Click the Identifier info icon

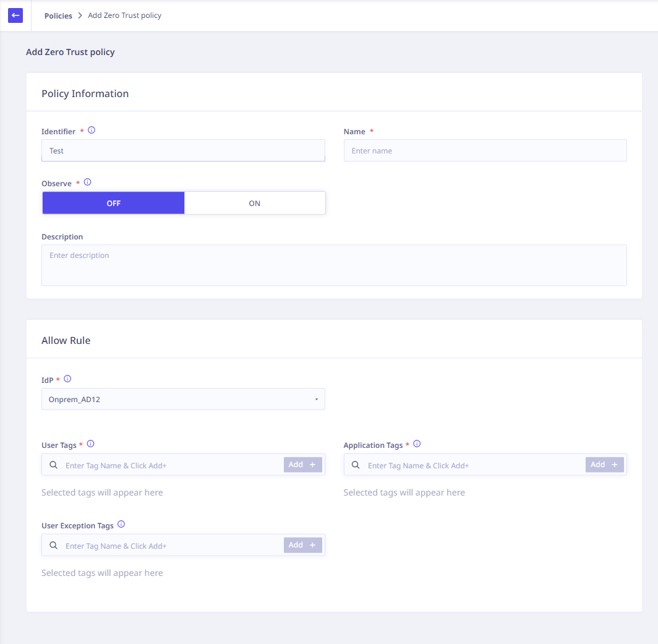point(92,130)
